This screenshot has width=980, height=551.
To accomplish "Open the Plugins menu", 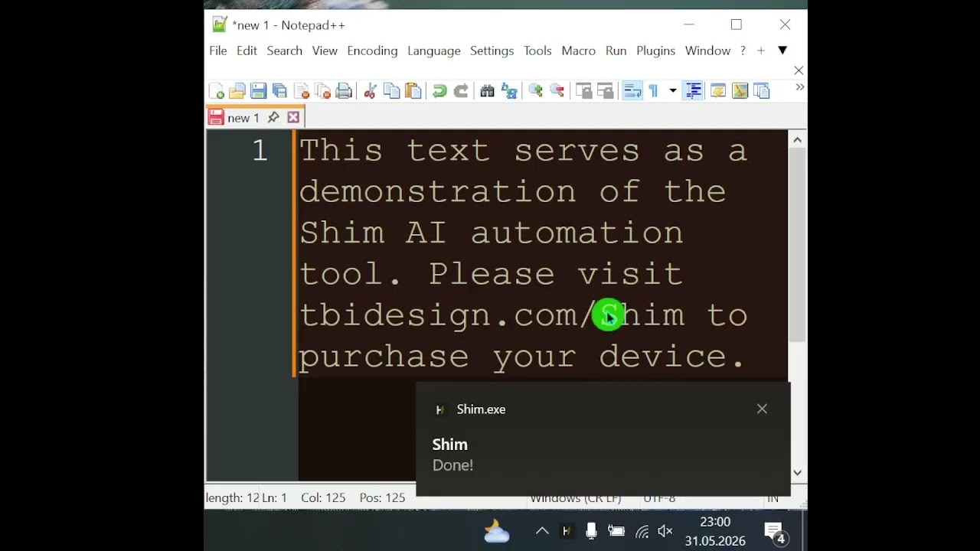I will (x=655, y=51).
